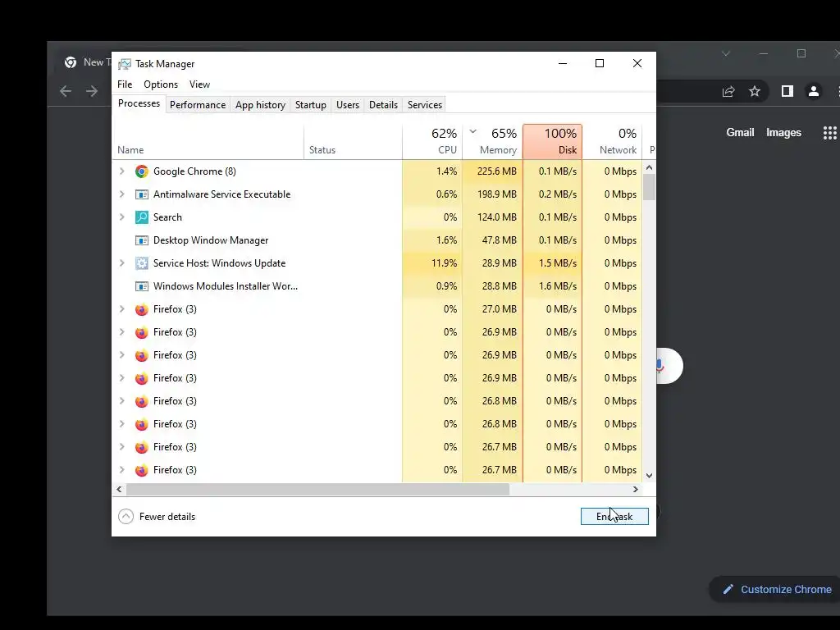
Task: Expand the Firefox (3) group using 27.0 MB
Action: (x=122, y=309)
